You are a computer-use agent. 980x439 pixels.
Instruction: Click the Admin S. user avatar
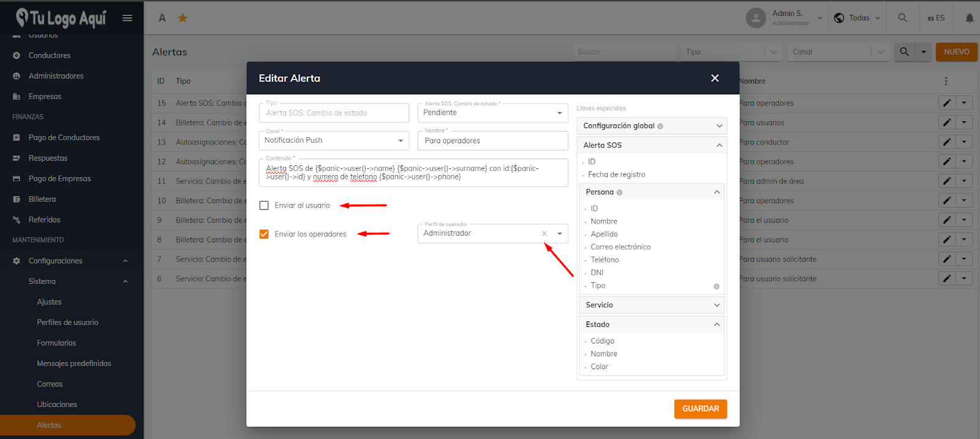point(756,18)
